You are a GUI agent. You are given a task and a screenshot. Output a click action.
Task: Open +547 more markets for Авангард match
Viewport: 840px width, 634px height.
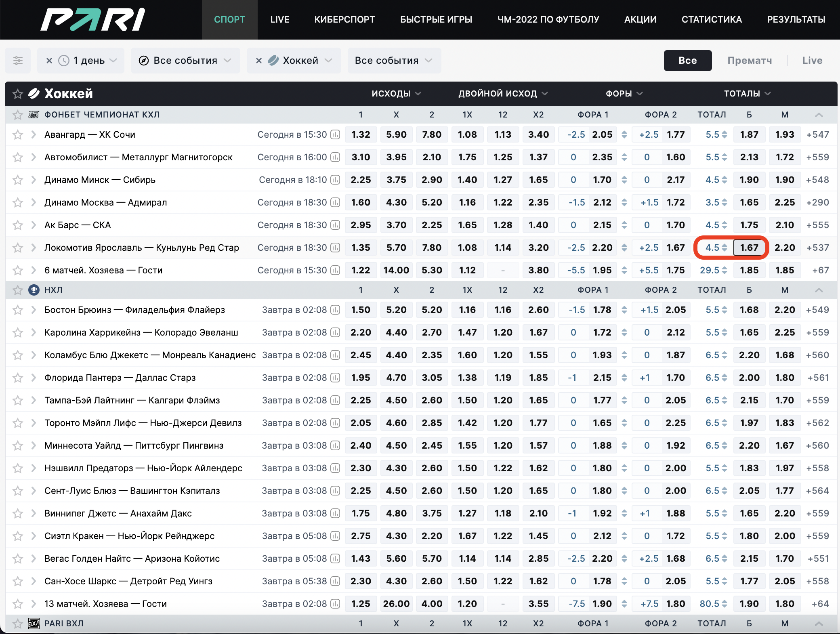pos(817,134)
